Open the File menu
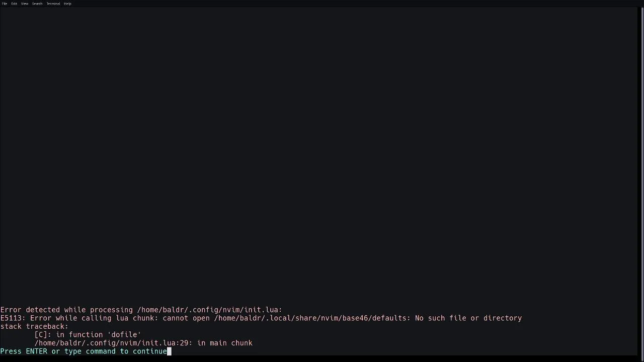 pos(5,4)
